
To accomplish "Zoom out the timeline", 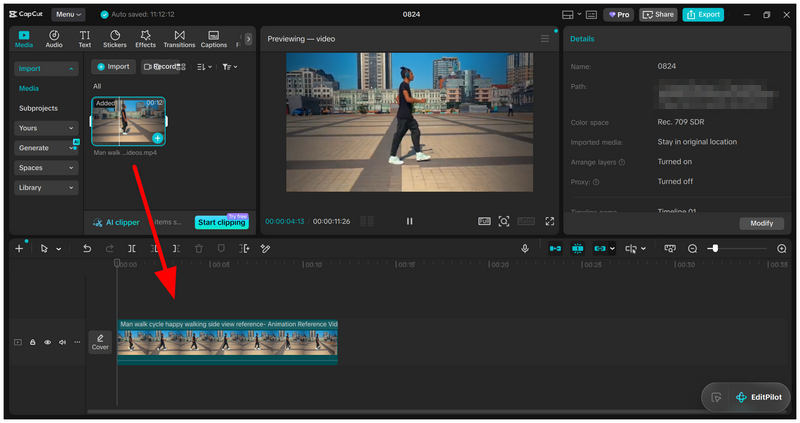I will [x=692, y=248].
